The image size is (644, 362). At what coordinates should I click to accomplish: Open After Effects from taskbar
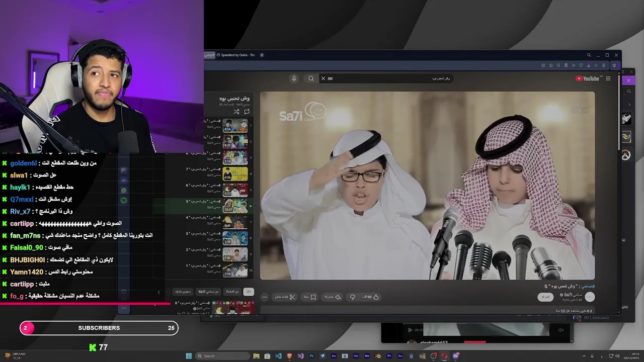coord(356,356)
